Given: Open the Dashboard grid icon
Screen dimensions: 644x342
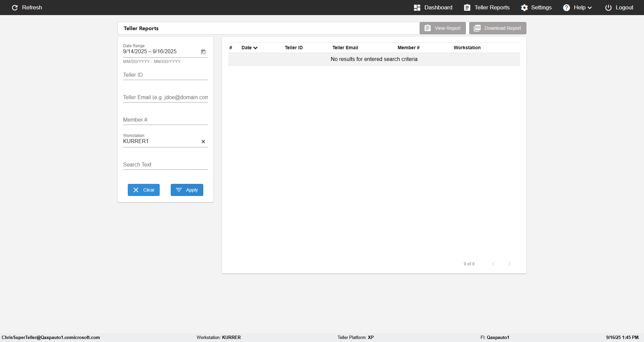Looking at the screenshot, I should [x=417, y=8].
